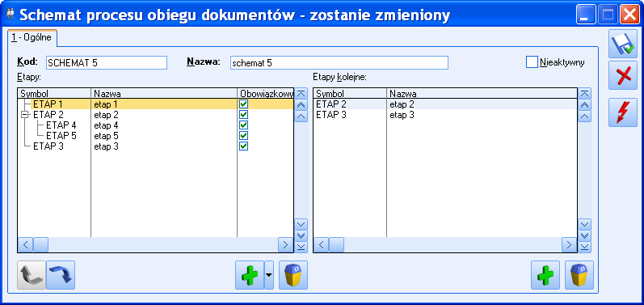Click the Obowiązkowy column header
The image size is (644, 305).
[x=265, y=94]
